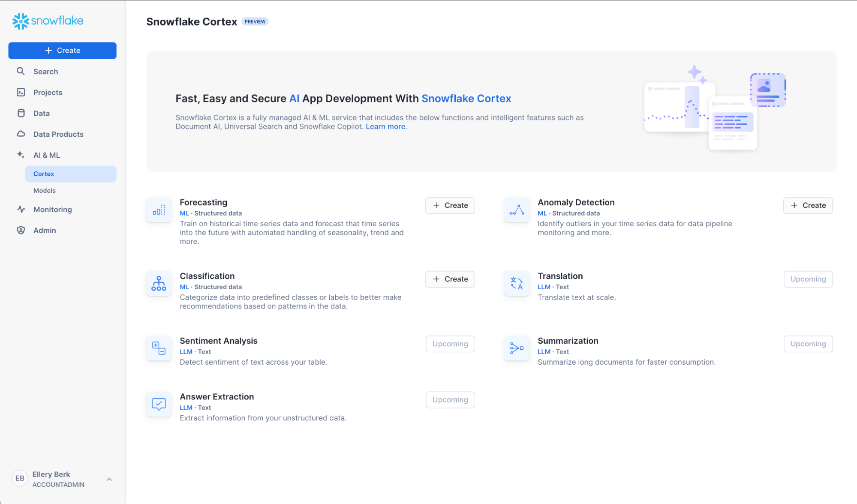Collapse the AI & ML section
The image size is (857, 504).
[x=46, y=155]
